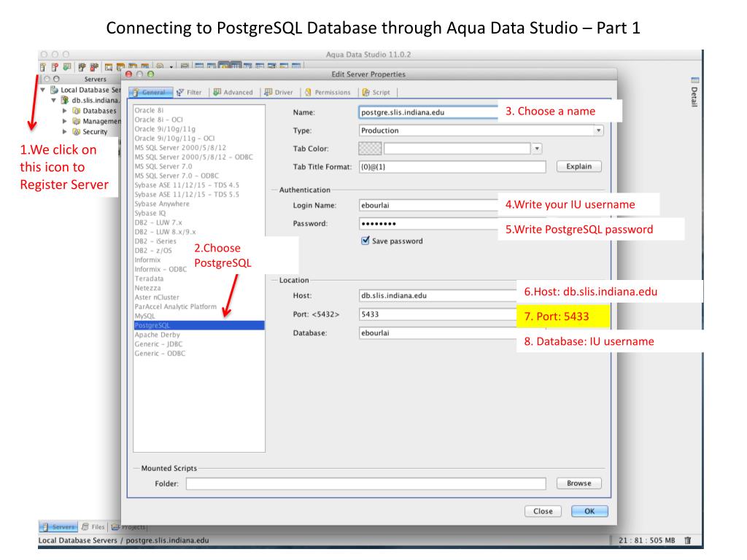747x560 pixels.
Task: Click the garbage collection trash icon in status bar
Action: coord(687,540)
